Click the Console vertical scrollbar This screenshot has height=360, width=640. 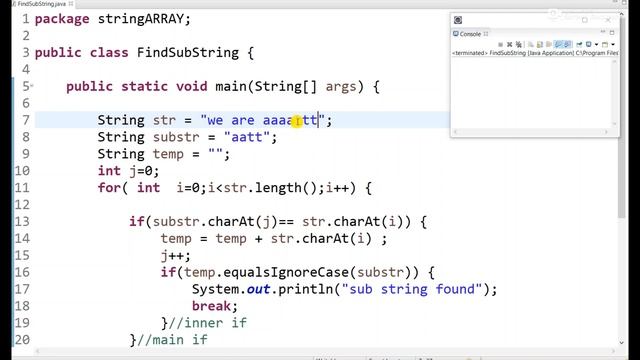(x=615, y=92)
